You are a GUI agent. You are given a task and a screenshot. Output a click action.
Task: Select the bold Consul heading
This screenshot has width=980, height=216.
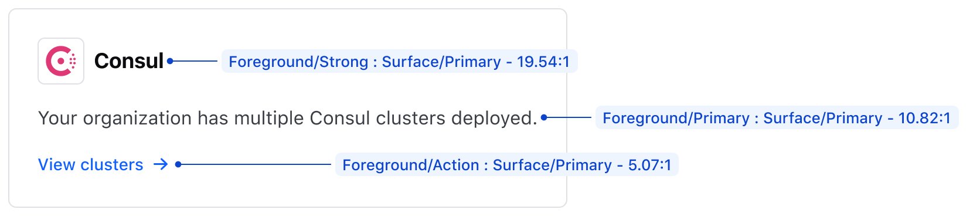129,60
